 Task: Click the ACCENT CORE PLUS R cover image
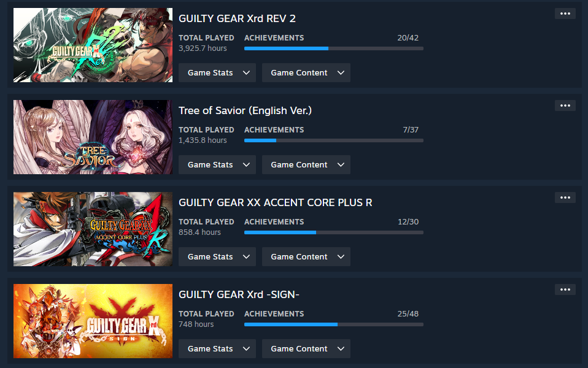click(x=93, y=229)
